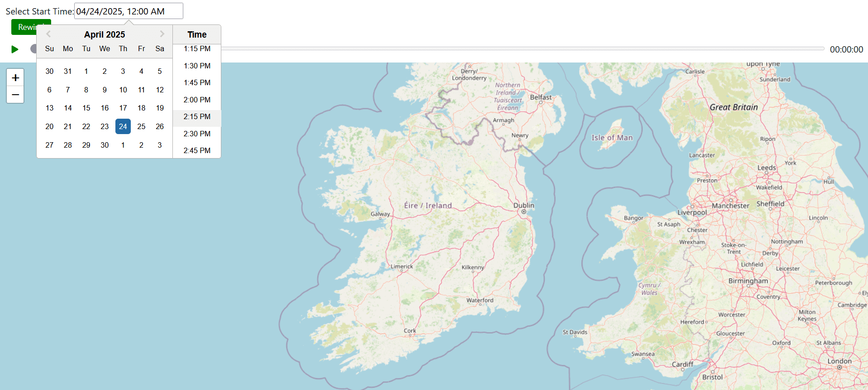Choose 2:15 PM time option

197,116
